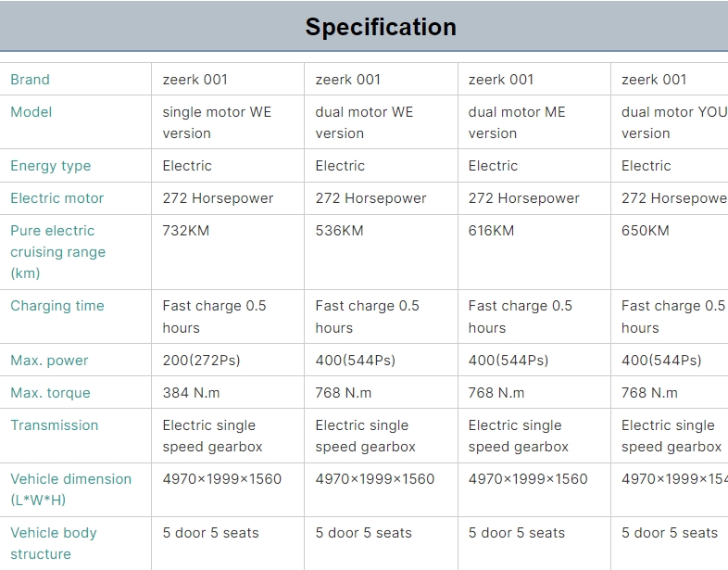The height and width of the screenshot is (570, 728).
Task: Click the Model row label
Action: [x=31, y=112]
